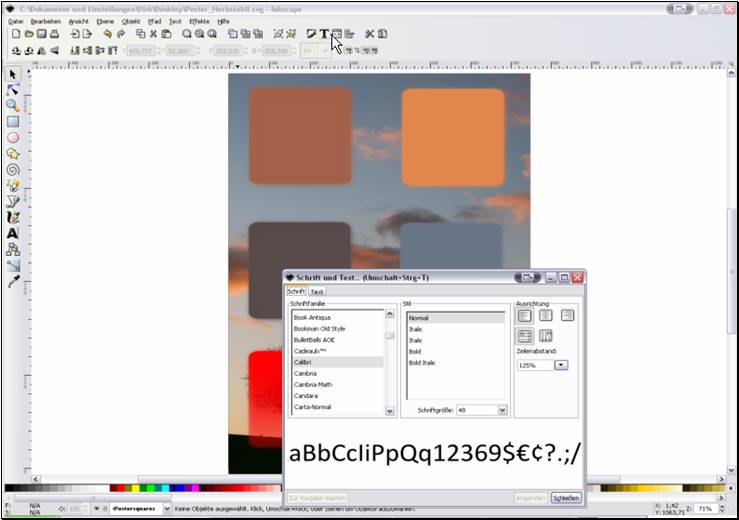Select the Star polygon tool
739x520 pixels.
tap(13, 154)
